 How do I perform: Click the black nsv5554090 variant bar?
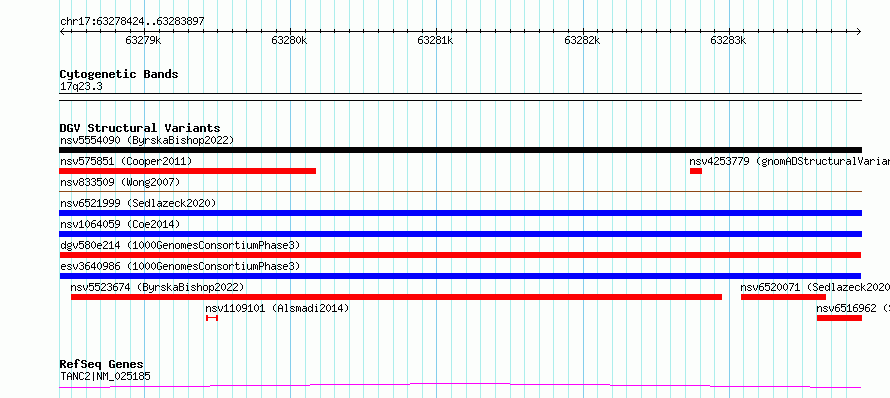click(460, 150)
